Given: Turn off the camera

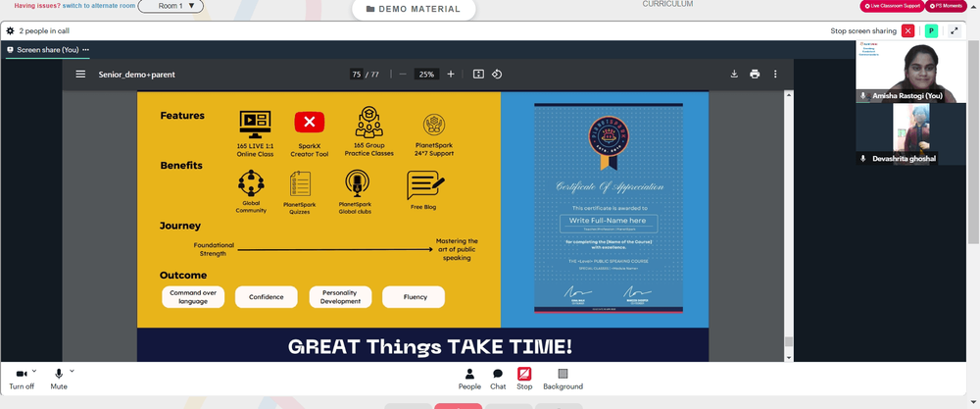Looking at the screenshot, I should (x=22, y=379).
